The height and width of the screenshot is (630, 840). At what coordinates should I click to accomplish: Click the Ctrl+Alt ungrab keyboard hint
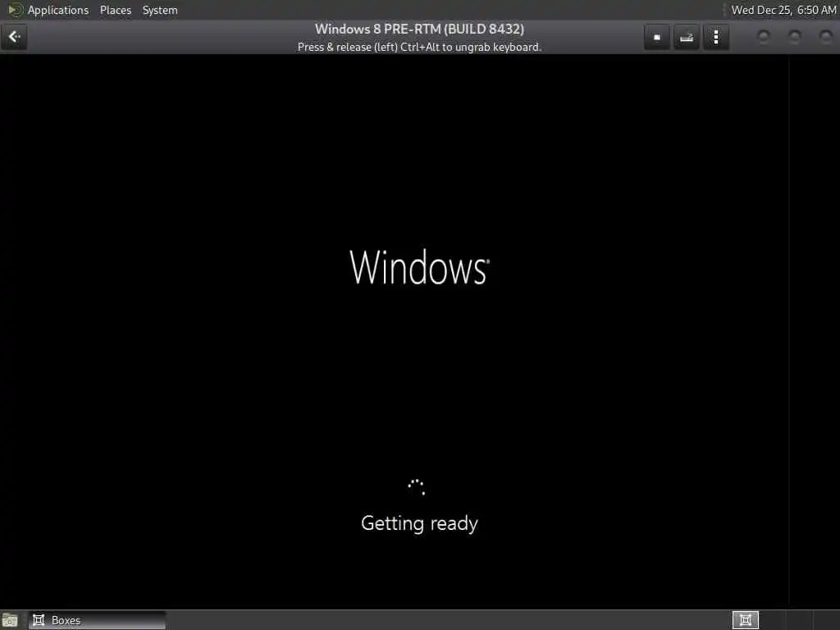419,47
